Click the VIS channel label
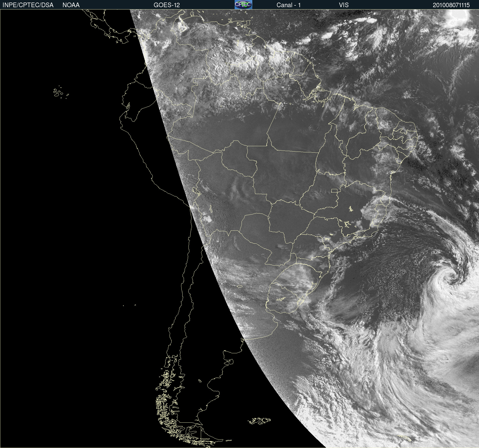 point(344,5)
